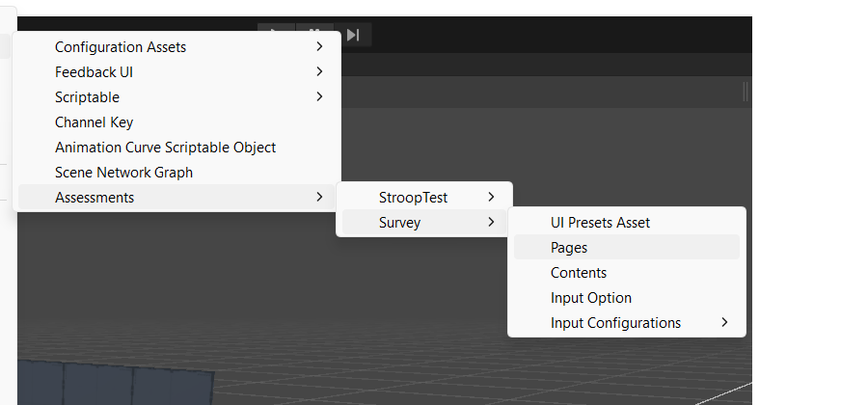Select Scene Network Graph entry
Viewport: 868px width, 405px height.
(176, 172)
